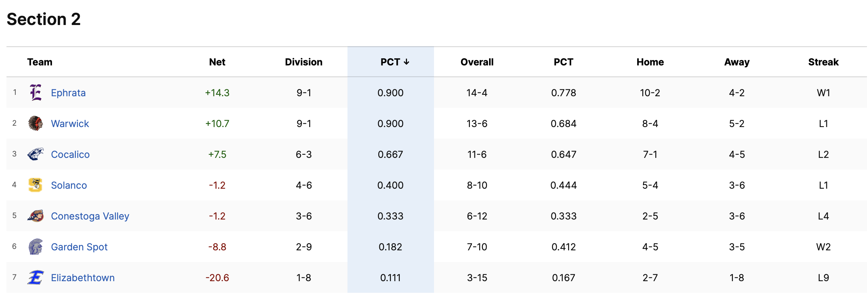Screen dimensions: 868x300
Task: Sort by Streak column header
Action: [x=823, y=62]
